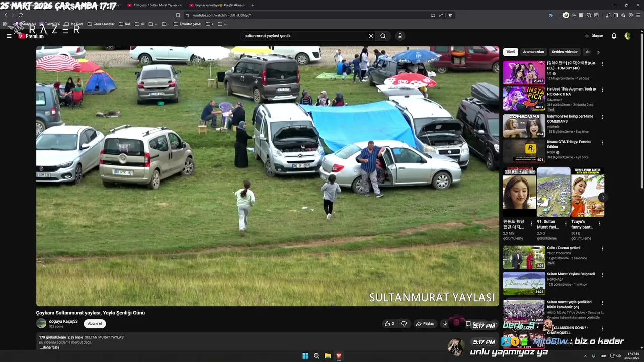Click SULTAN MURAT YAYLASI hashtag link

(x=104, y=337)
